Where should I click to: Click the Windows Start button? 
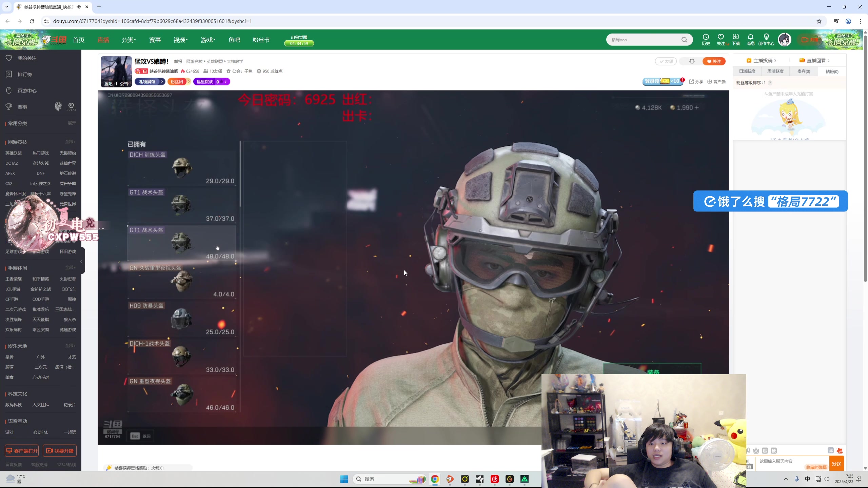click(x=344, y=479)
